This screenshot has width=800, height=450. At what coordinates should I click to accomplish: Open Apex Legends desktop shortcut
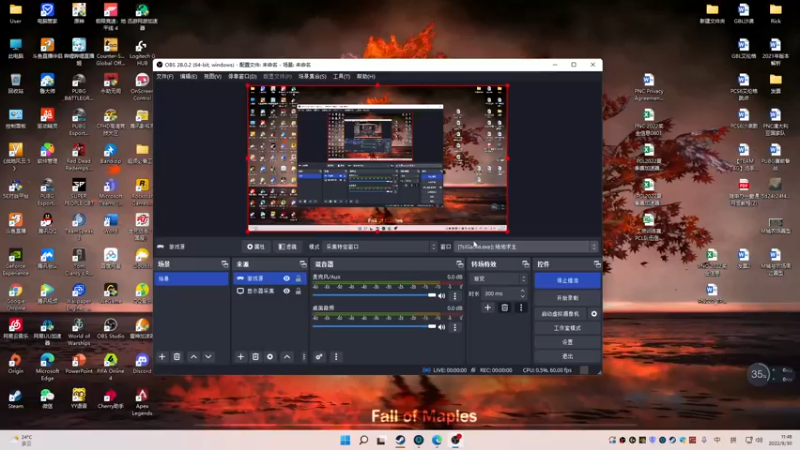pos(142,402)
